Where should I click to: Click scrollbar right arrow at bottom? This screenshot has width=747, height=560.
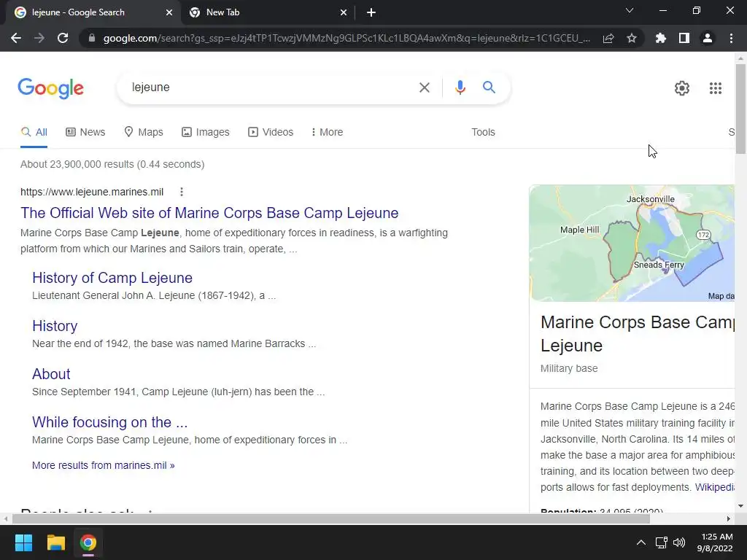pos(729,518)
